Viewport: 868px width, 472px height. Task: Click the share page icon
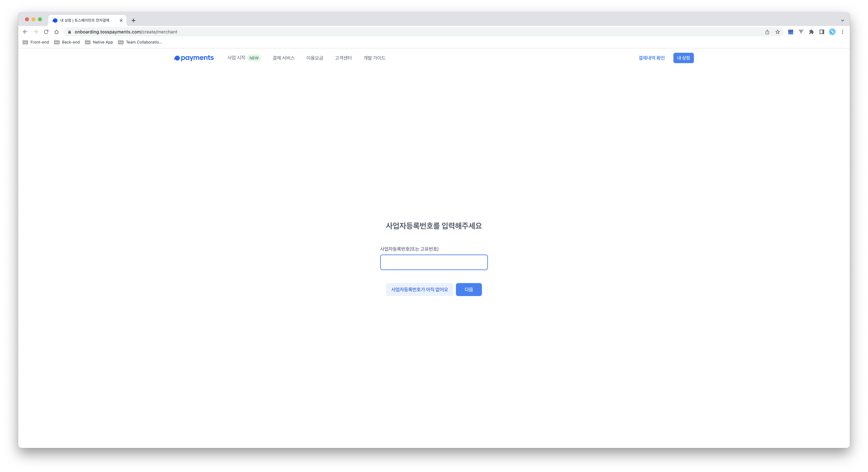point(767,32)
